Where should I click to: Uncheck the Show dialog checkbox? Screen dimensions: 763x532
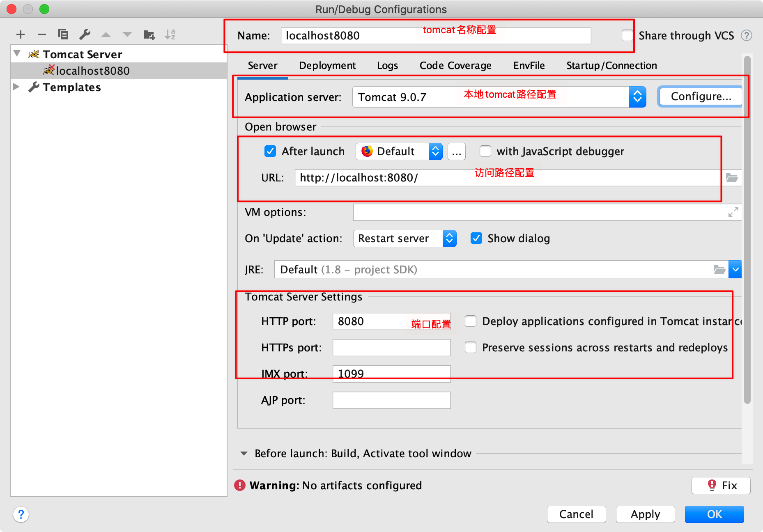[x=476, y=238]
